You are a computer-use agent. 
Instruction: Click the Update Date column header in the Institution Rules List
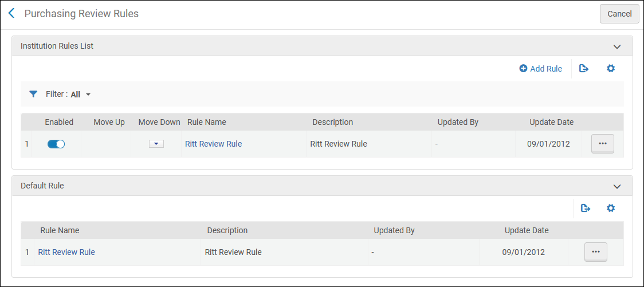pos(551,122)
